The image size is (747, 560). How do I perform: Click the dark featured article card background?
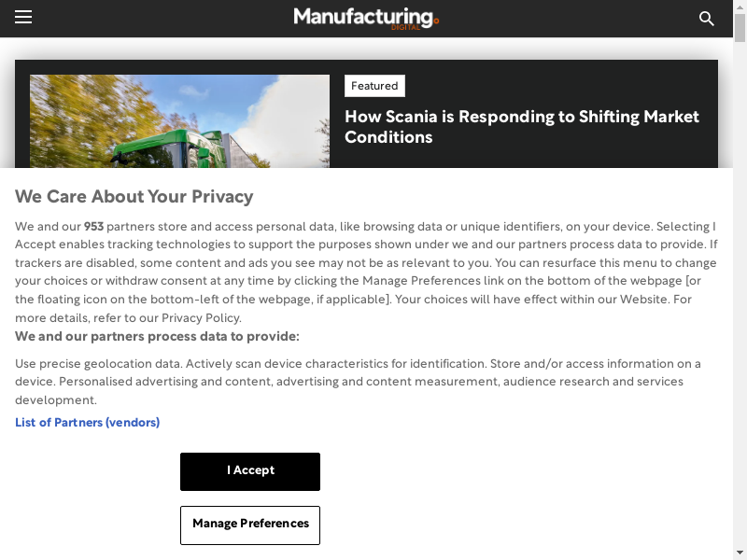(x=523, y=157)
